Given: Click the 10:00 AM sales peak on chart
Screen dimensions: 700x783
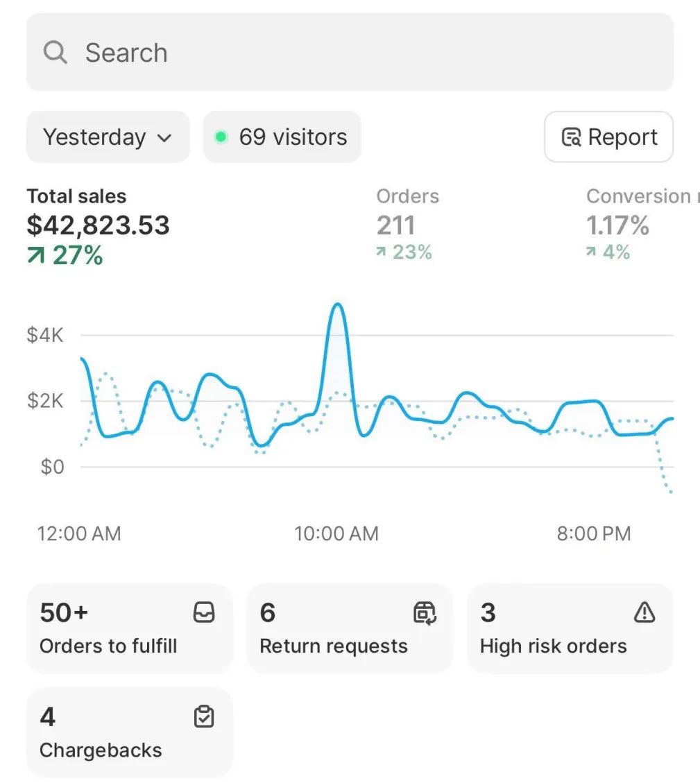Looking at the screenshot, I should click(x=339, y=304).
